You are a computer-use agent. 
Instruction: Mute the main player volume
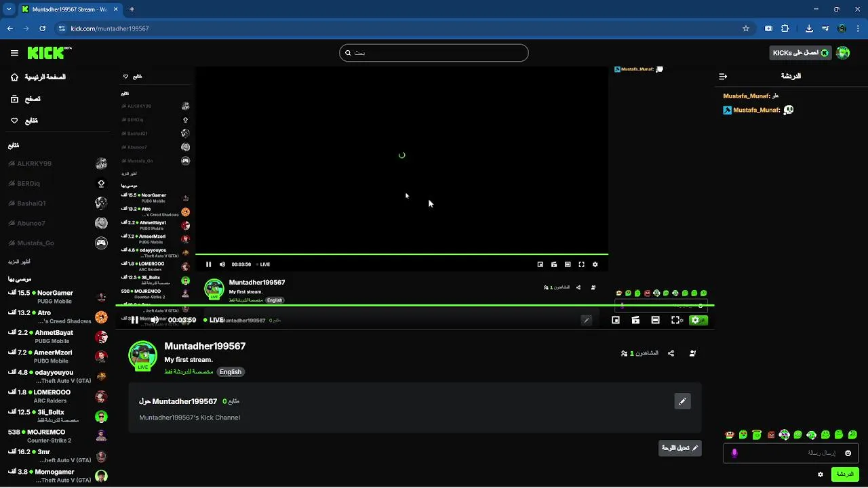[155, 320]
